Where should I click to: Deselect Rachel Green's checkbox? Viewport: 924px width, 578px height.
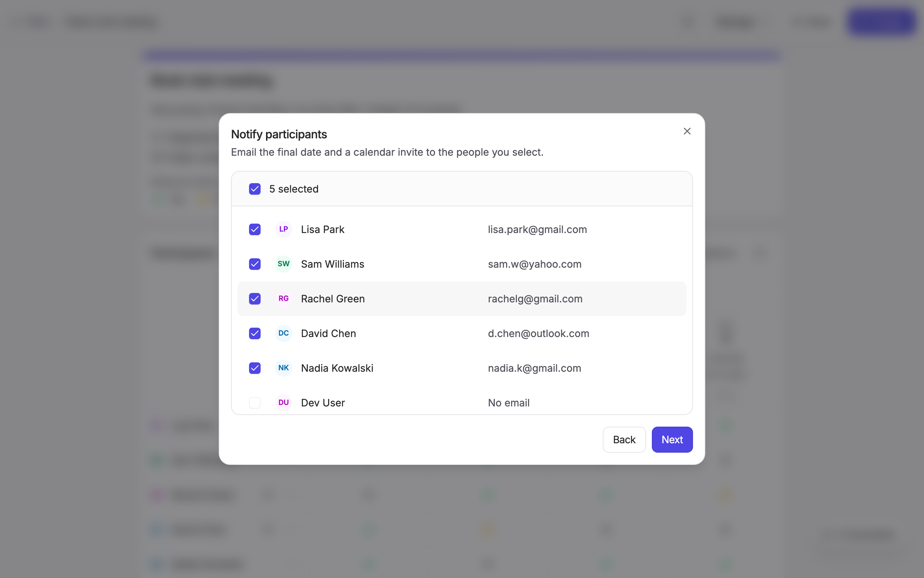click(x=255, y=298)
